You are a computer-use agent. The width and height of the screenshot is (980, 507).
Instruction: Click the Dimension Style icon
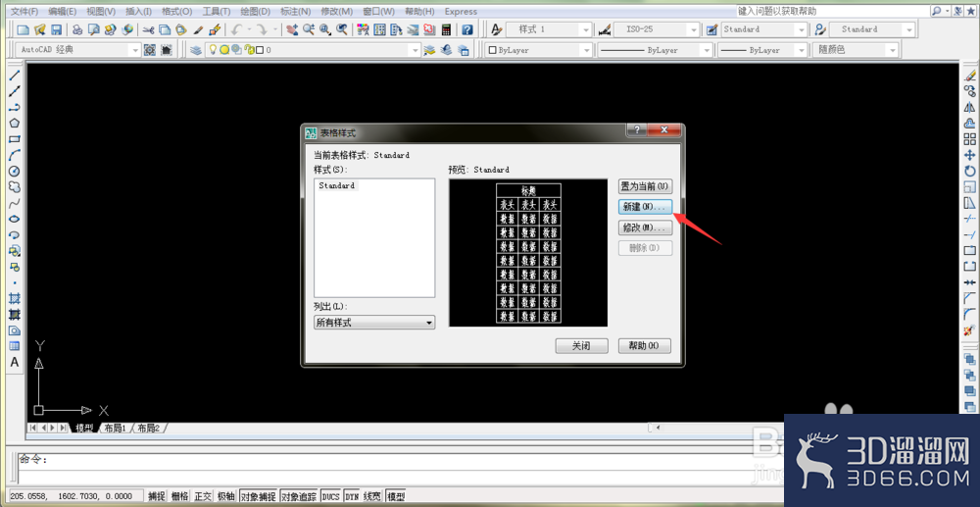[x=605, y=29]
